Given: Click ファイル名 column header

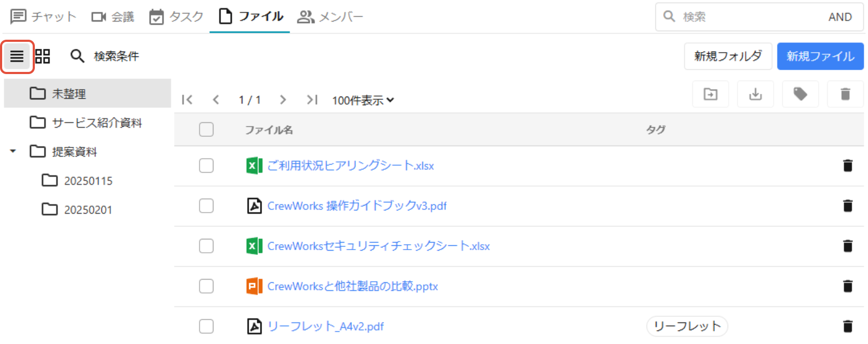Looking at the screenshot, I should pyautogui.click(x=269, y=130).
